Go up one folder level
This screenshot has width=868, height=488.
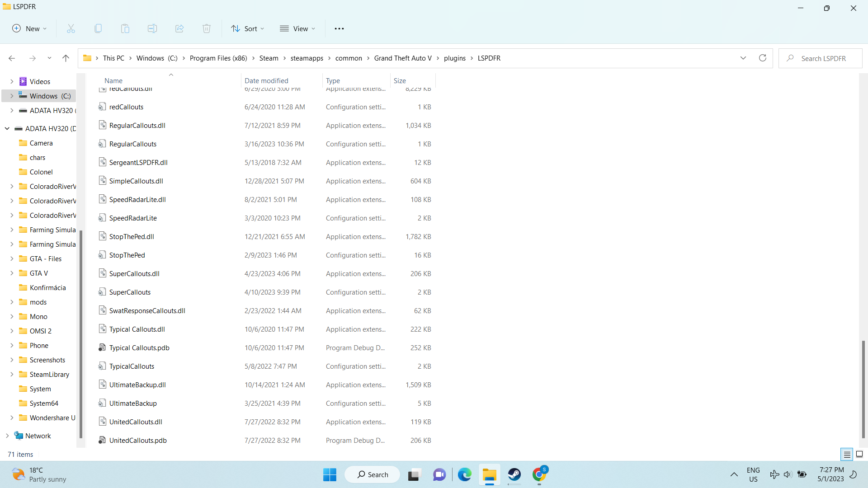[x=66, y=58]
